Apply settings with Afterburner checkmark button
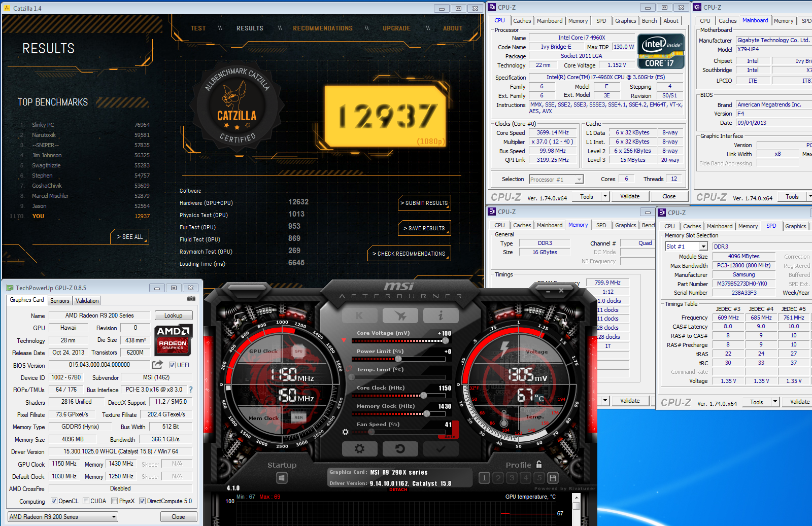 (x=441, y=449)
